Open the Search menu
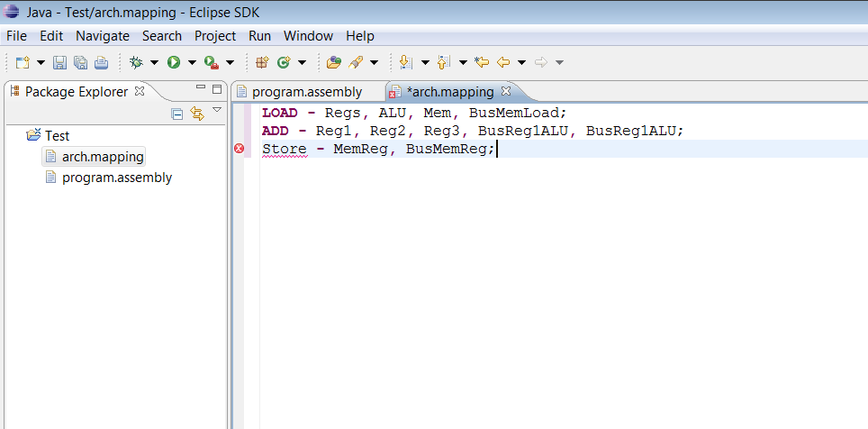868x429 pixels. 162,36
